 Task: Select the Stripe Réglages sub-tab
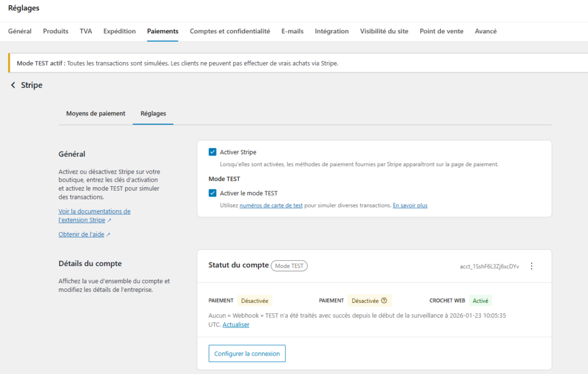point(153,113)
